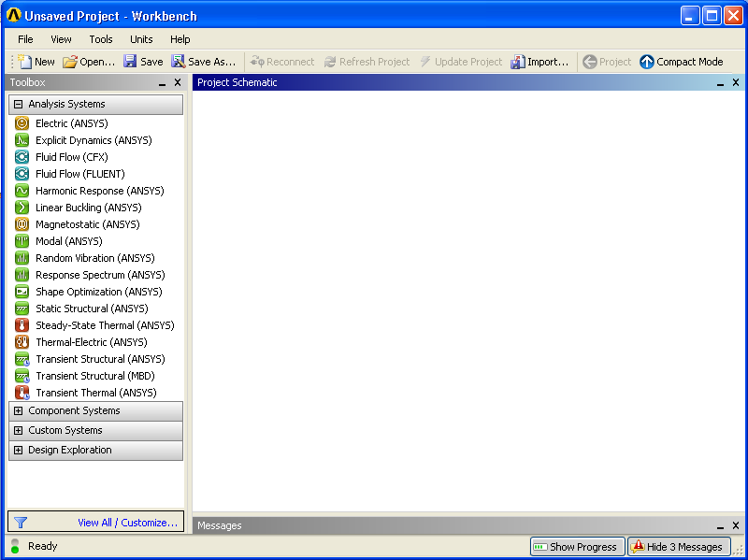748x560 pixels.
Task: Close the Toolbox panel
Action: point(178,82)
